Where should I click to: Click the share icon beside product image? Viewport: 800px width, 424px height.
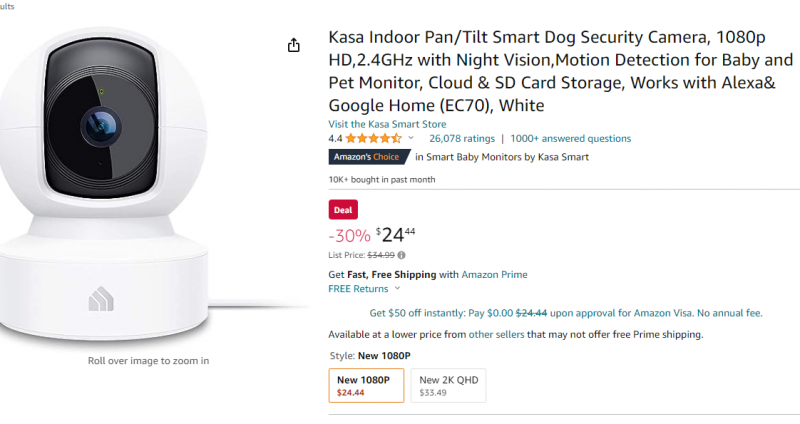293,45
